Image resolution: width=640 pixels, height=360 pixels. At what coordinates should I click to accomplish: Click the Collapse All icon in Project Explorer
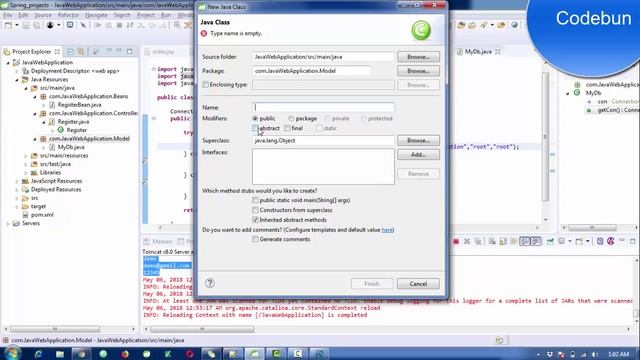tap(71, 51)
